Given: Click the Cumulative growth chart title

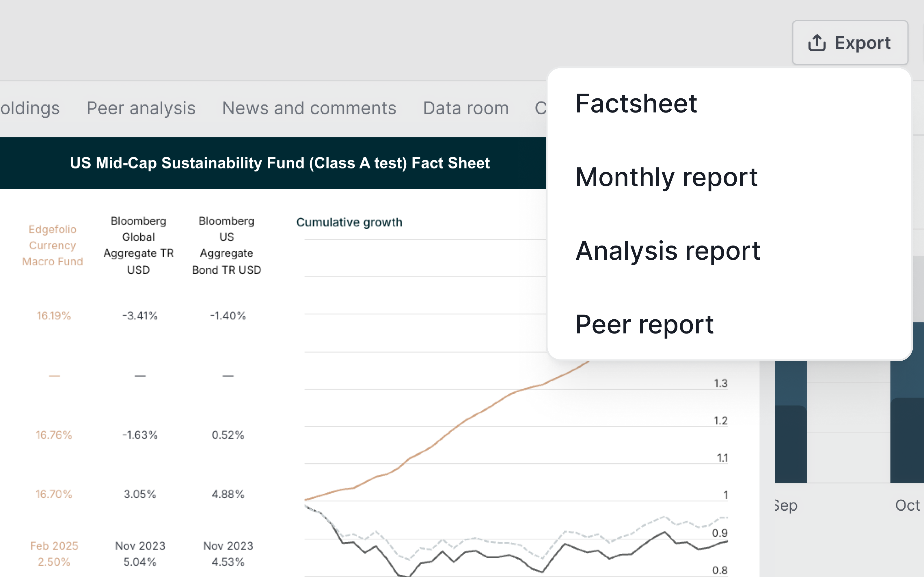Looking at the screenshot, I should tap(349, 222).
